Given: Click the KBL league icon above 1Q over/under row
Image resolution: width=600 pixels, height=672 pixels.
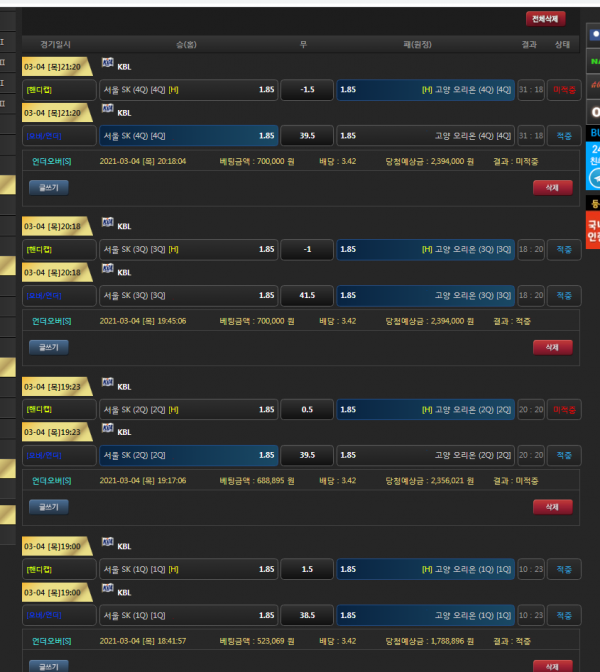Looking at the screenshot, I should [x=107, y=591].
